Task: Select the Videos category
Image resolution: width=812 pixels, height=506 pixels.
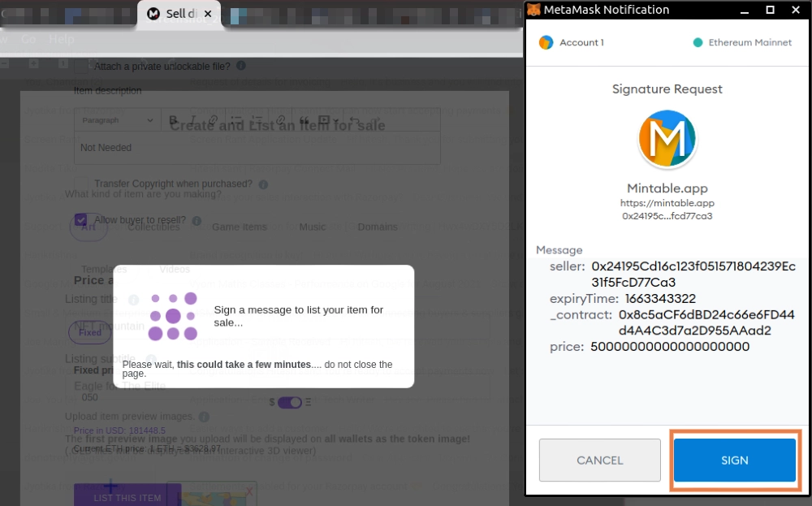Action: [175, 270]
